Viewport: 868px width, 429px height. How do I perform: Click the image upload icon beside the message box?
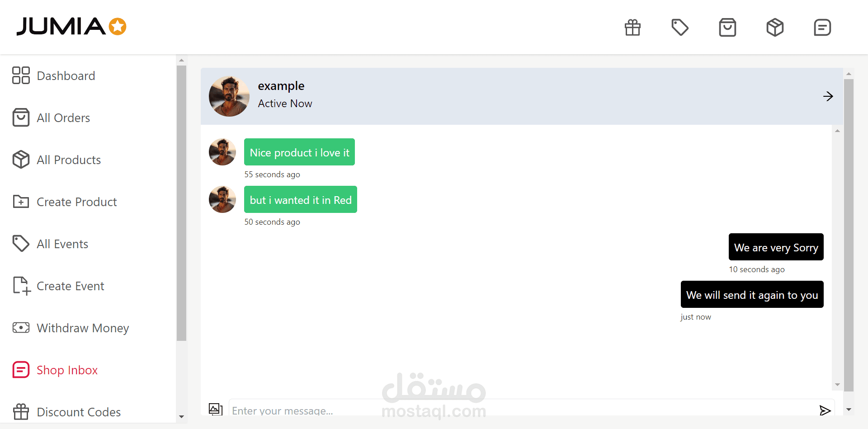click(x=216, y=409)
